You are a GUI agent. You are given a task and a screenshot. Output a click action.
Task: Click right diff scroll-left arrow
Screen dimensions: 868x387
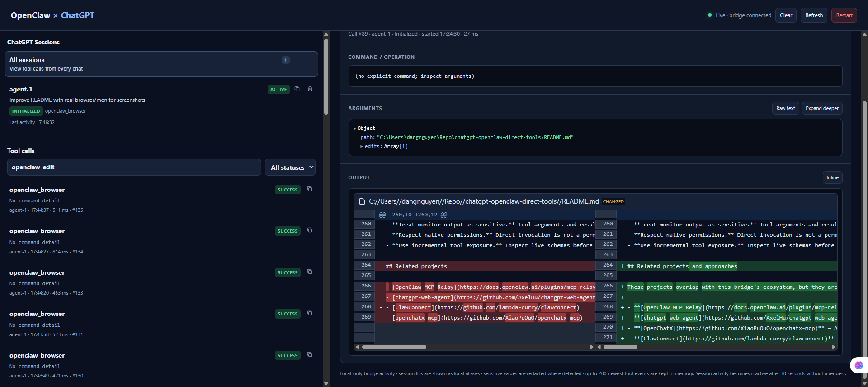pos(599,347)
